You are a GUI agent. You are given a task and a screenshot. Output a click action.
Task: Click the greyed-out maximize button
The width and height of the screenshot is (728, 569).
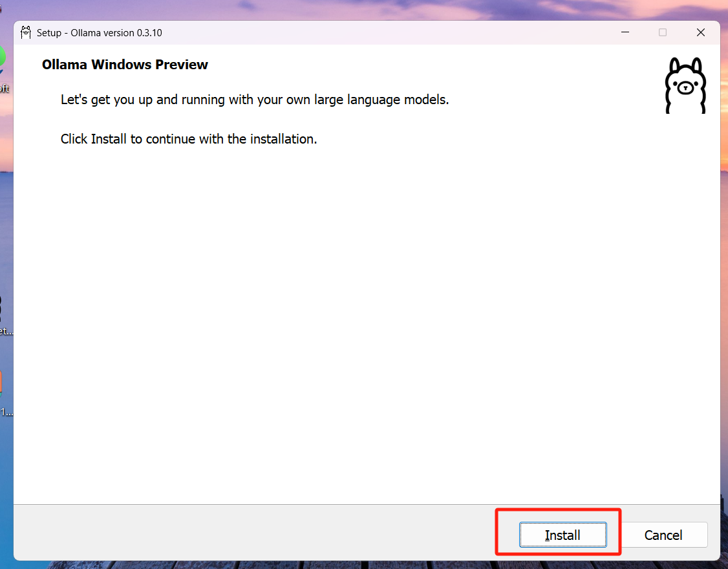(x=663, y=32)
